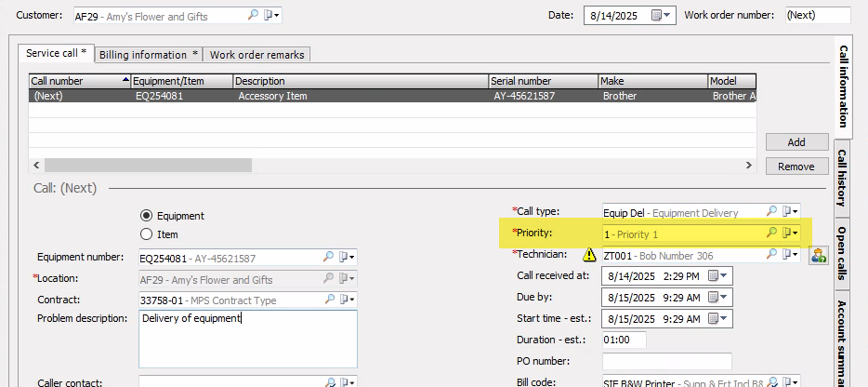The image size is (868, 387).
Task: Click the Duration - est. field
Action: click(x=624, y=340)
